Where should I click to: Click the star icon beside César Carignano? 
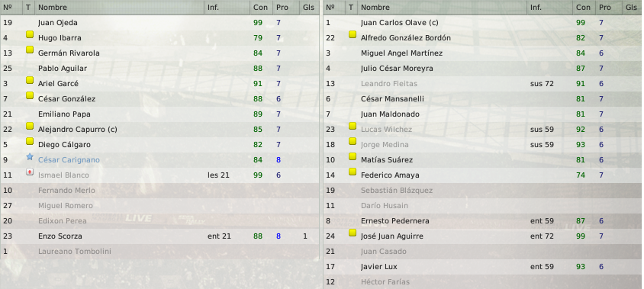pos(30,157)
